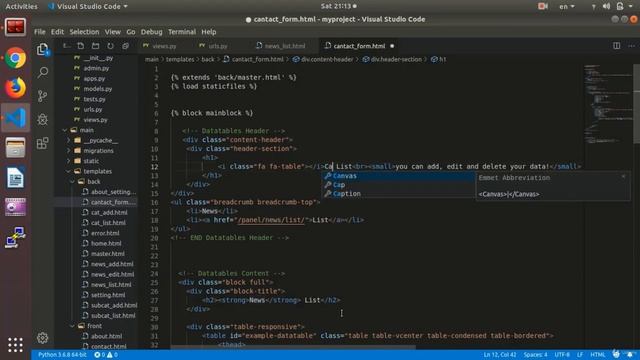Click the New Folder icon in explorer toolbar
640x360 pixels.
coord(96,46)
